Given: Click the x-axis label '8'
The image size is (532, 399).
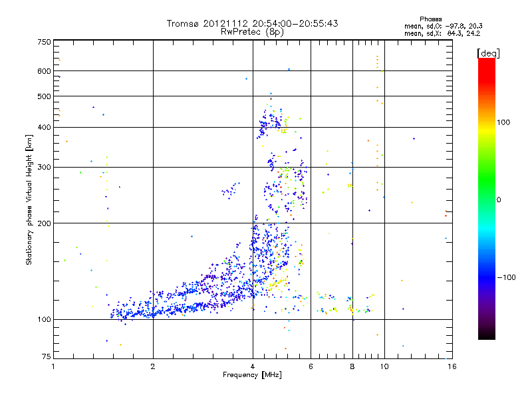Looking at the screenshot, I should pyautogui.click(x=352, y=366).
